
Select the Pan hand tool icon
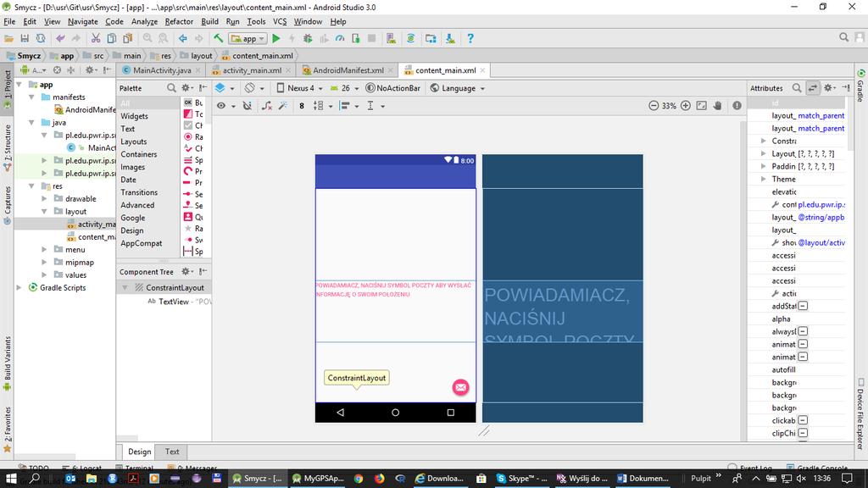tap(717, 106)
